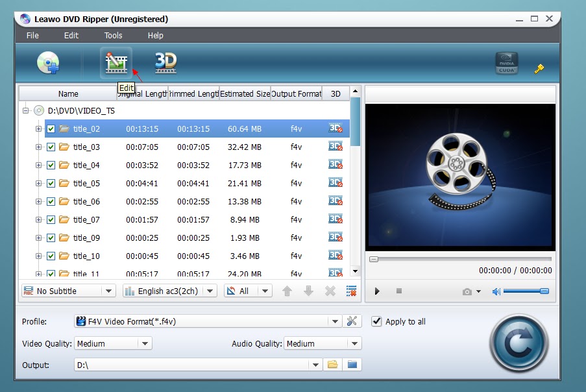Screen dimensions: 586x392
Task: Click the clear all list icon
Action: pyautogui.click(x=351, y=291)
